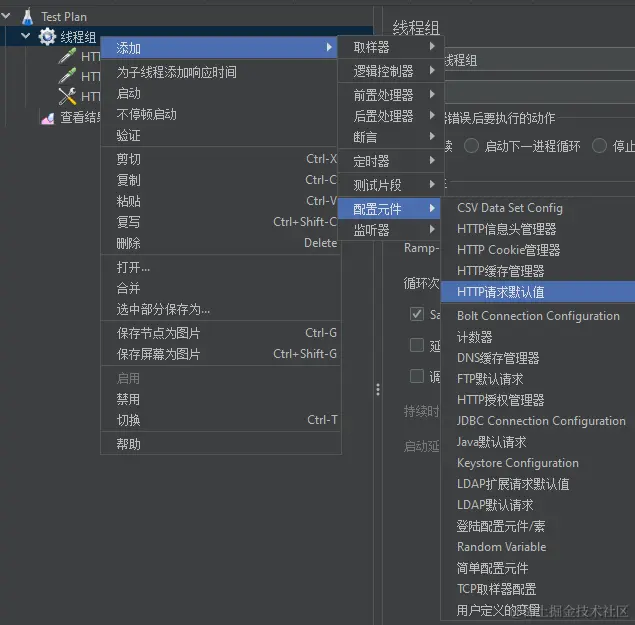Viewport: 635px width, 625px height.
Task: Select the 启动下一进程循环 radio button
Action: coord(471,145)
